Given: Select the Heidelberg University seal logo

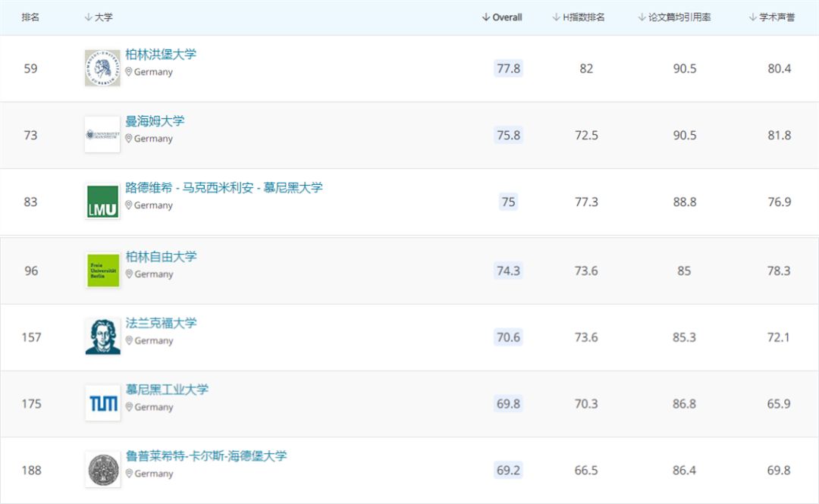Looking at the screenshot, I should (x=103, y=470).
